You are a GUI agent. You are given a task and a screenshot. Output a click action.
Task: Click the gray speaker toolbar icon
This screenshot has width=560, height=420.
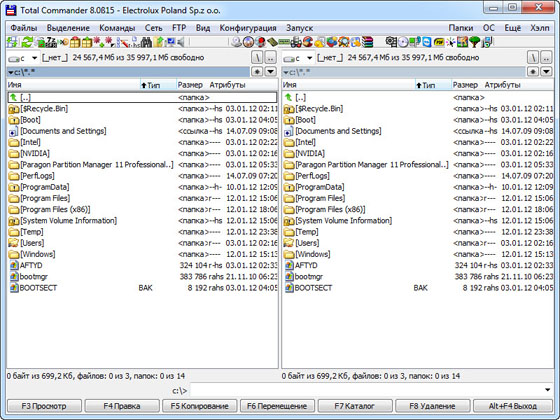[181, 42]
